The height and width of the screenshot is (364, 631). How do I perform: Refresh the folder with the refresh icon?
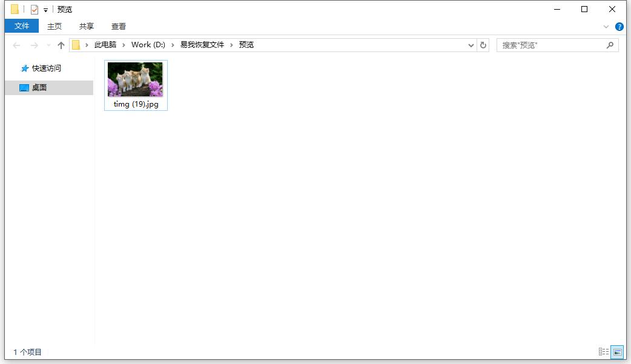click(482, 45)
